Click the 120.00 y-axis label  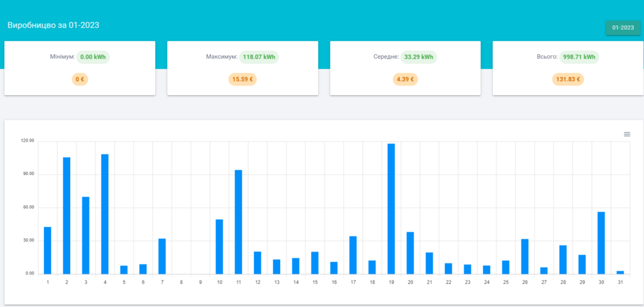coord(28,141)
